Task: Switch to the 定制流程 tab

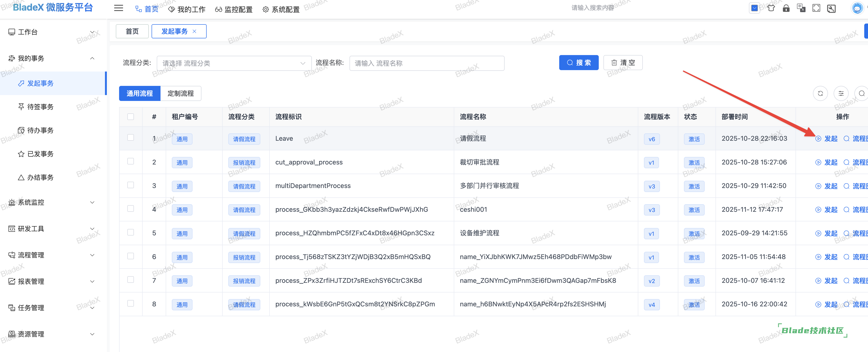Action: click(x=181, y=93)
